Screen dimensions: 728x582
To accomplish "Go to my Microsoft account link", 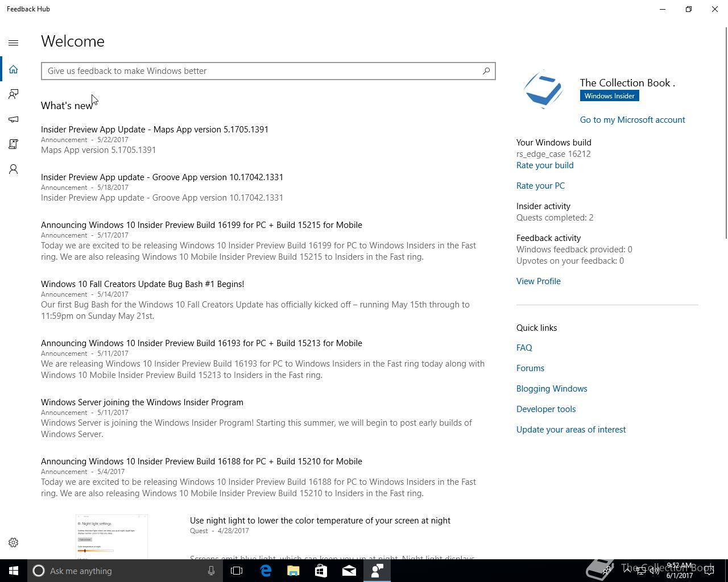I will [632, 120].
